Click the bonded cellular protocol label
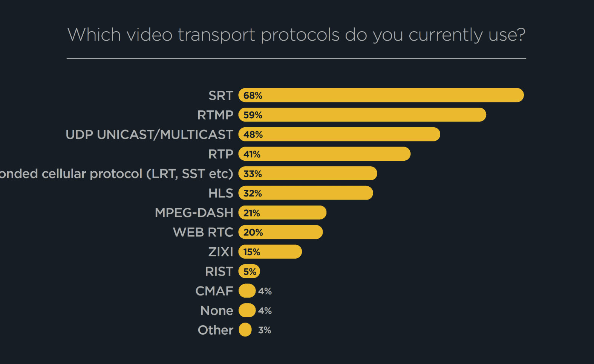Viewport: 594px width, 364px height. (116, 174)
